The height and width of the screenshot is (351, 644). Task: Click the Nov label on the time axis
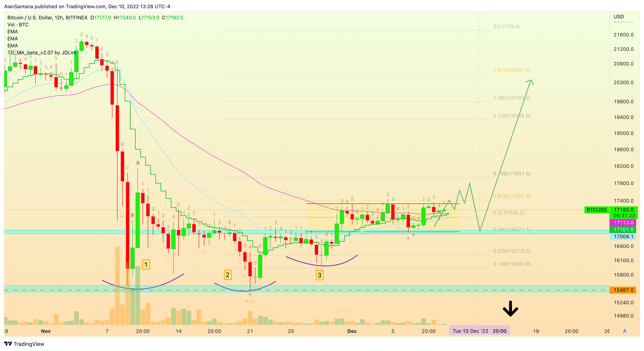(x=46, y=331)
